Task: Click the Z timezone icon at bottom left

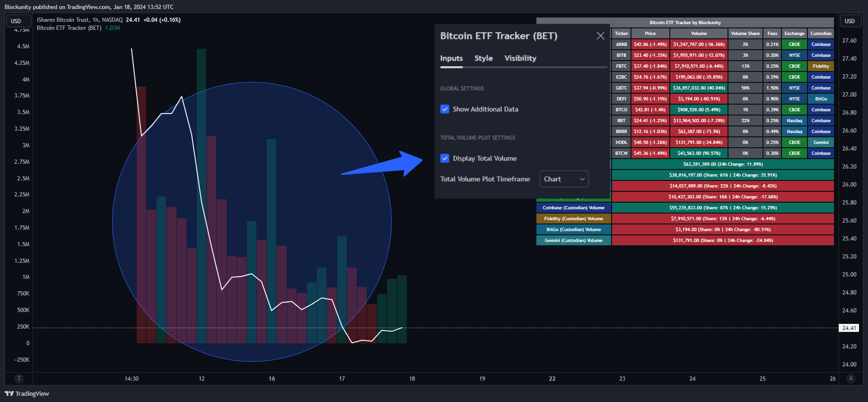Action: coord(19,378)
